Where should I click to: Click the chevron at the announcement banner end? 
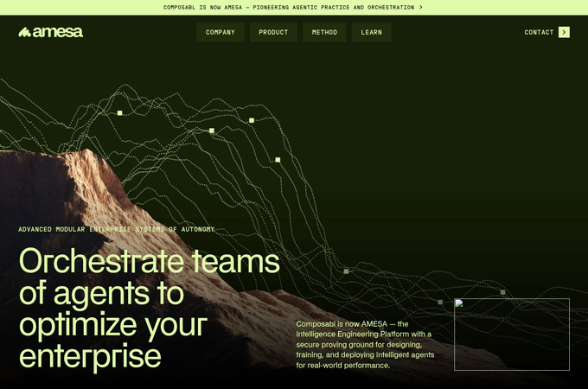coord(421,7)
